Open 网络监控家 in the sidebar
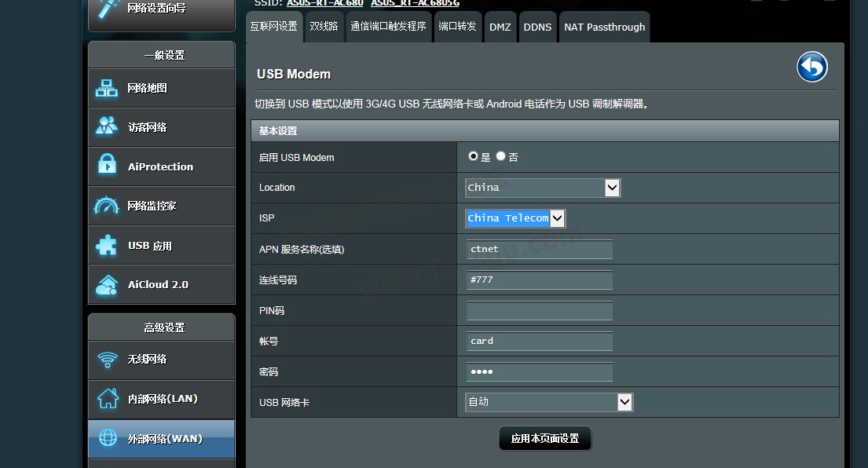This screenshot has height=468, width=868. [x=162, y=206]
